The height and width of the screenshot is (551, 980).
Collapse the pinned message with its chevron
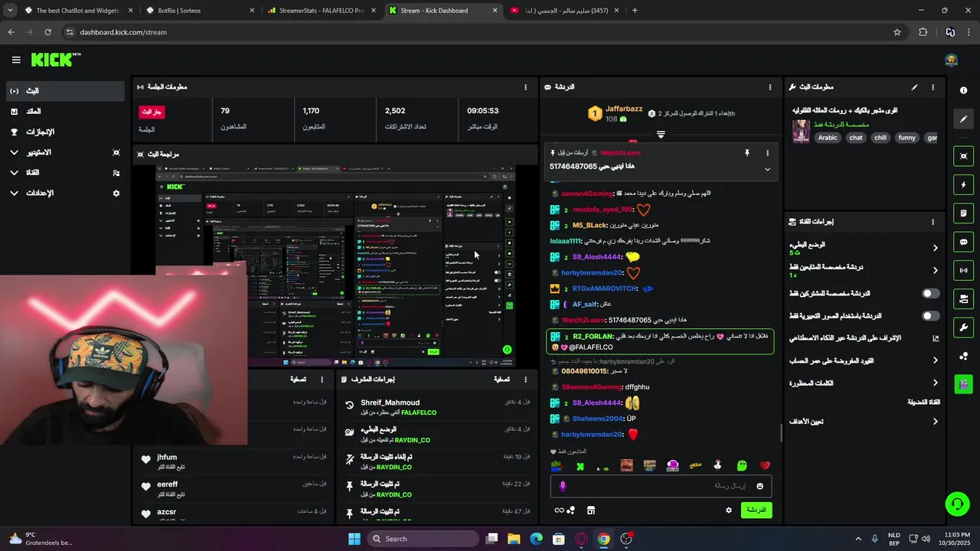767,169
